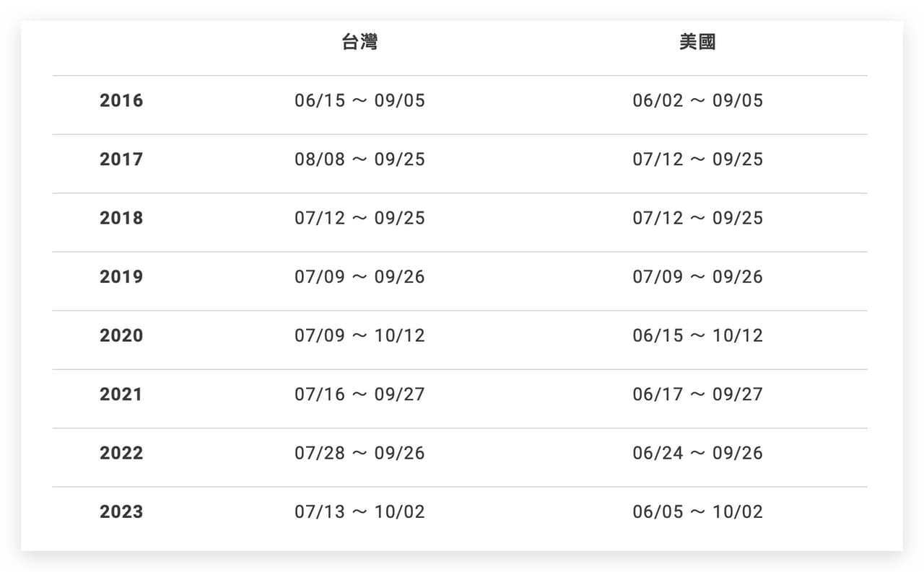Select the 2020 row label
Viewport: 924px width, 572px height.
coord(121,335)
